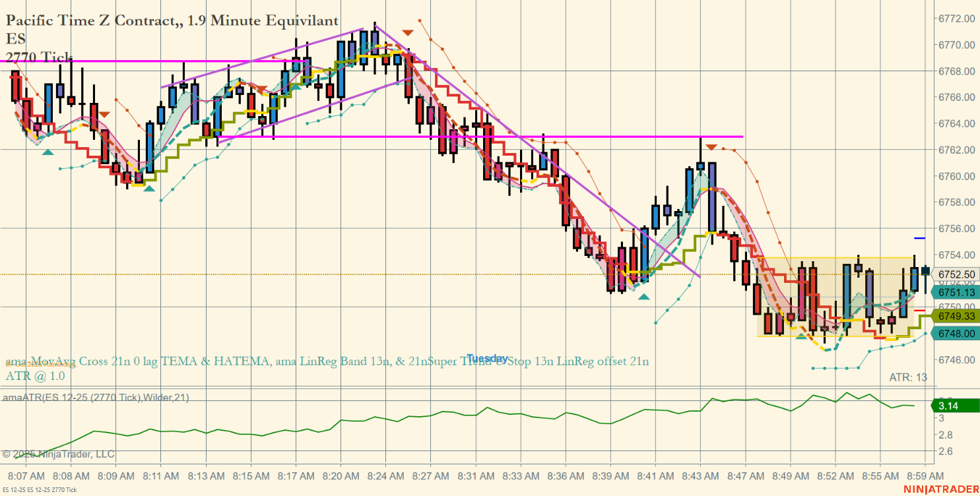Click the "ATR: 13" readout
The width and height of the screenshot is (980, 496).
click(x=908, y=377)
